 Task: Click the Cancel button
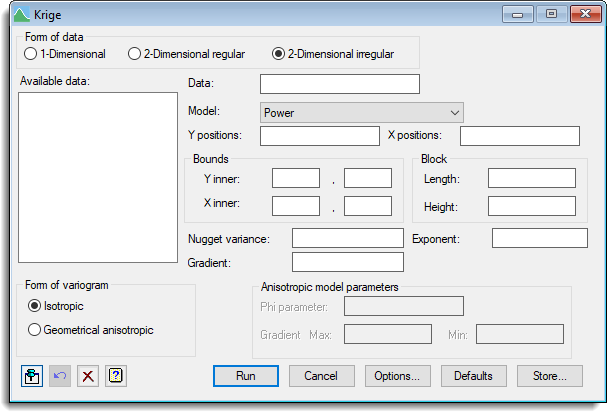(321, 376)
